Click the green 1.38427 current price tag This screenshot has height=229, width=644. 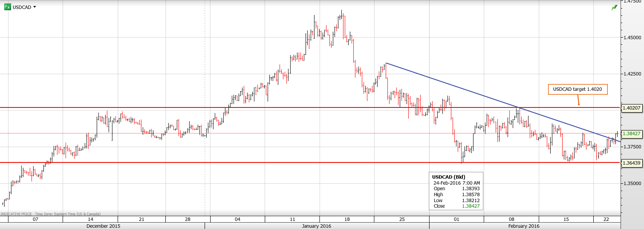632,133
